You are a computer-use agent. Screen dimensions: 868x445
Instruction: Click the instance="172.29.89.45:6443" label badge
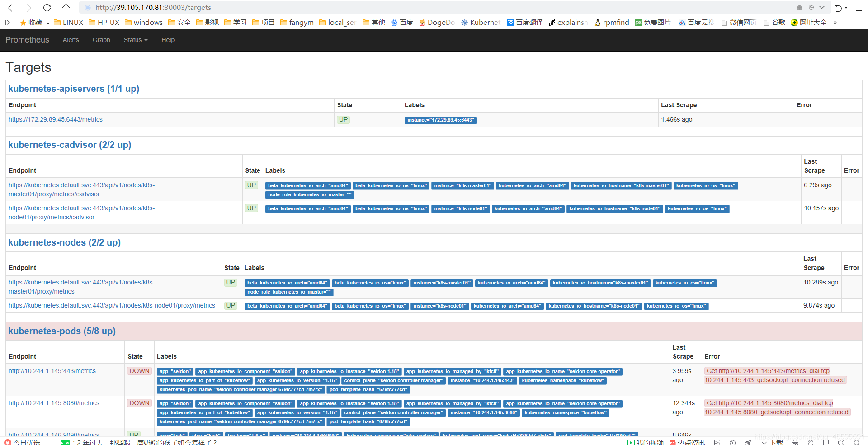click(440, 120)
